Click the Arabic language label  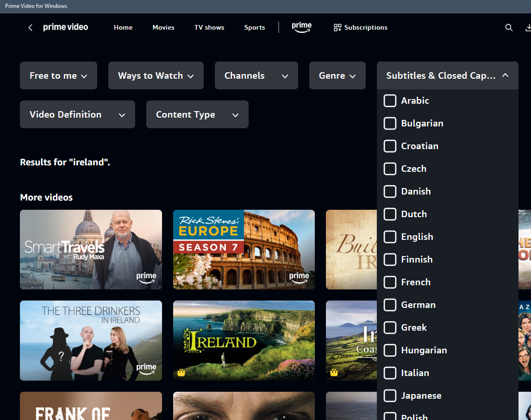pyautogui.click(x=415, y=100)
